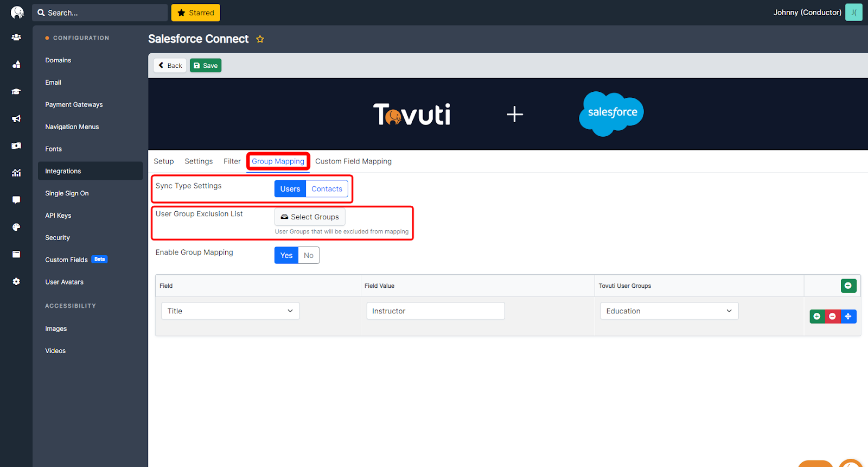This screenshot has width=868, height=467.
Task: Click the green Save button
Action: (206, 66)
